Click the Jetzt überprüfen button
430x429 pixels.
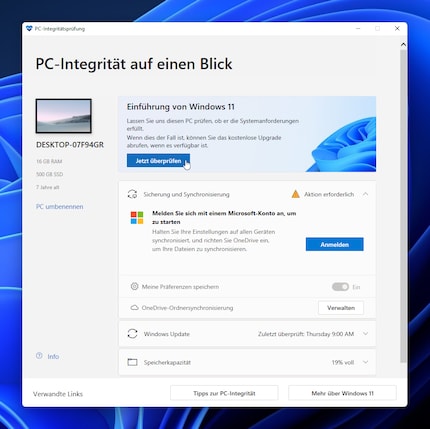(x=158, y=161)
